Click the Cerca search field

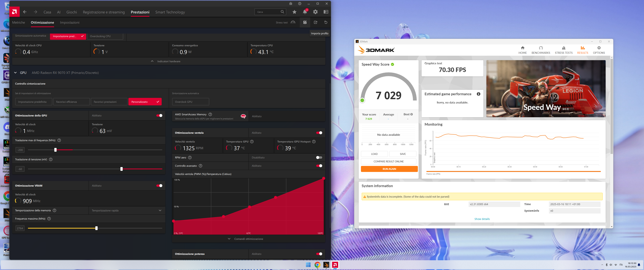[270, 12]
